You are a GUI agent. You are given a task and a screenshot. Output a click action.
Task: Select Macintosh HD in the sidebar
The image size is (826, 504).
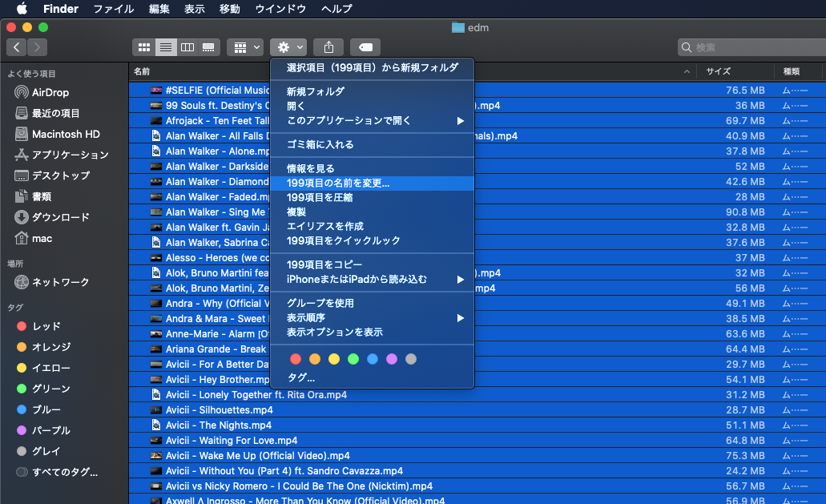tap(55, 134)
